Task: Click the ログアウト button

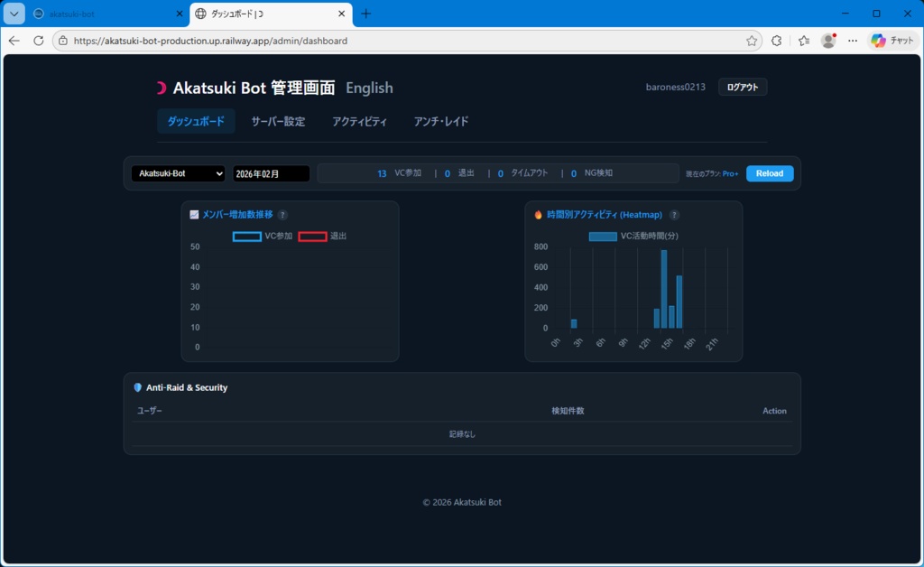Action: tap(742, 86)
